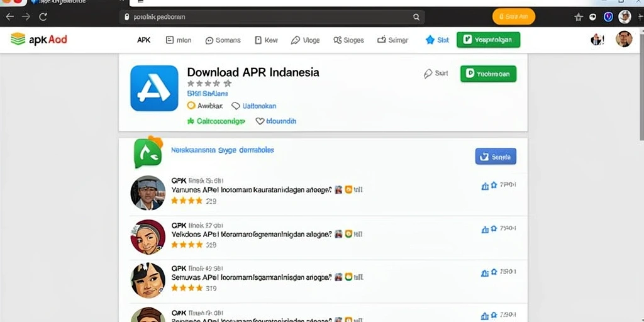
Task: Click the BfSfl Safllam developer link
Action: coord(208,94)
